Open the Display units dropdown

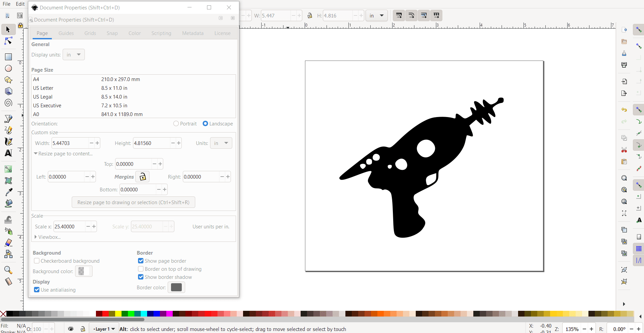(x=74, y=55)
